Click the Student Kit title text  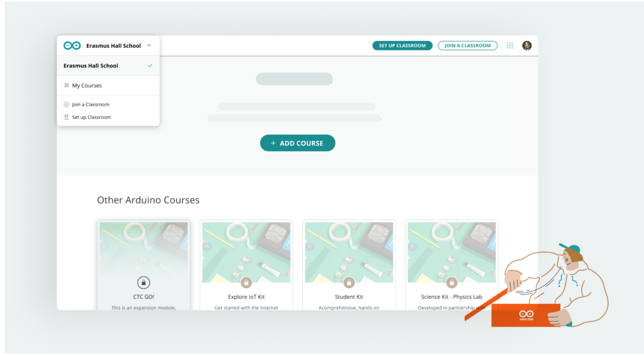pyautogui.click(x=349, y=296)
